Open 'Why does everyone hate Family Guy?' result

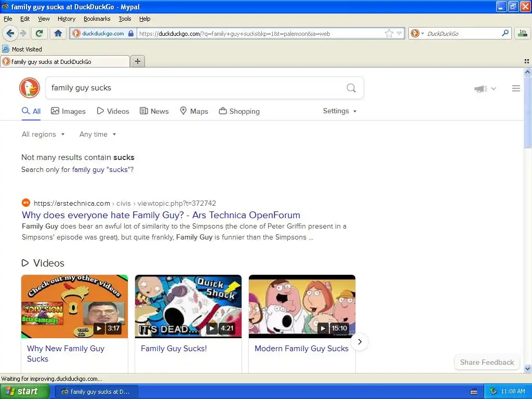pos(161,215)
